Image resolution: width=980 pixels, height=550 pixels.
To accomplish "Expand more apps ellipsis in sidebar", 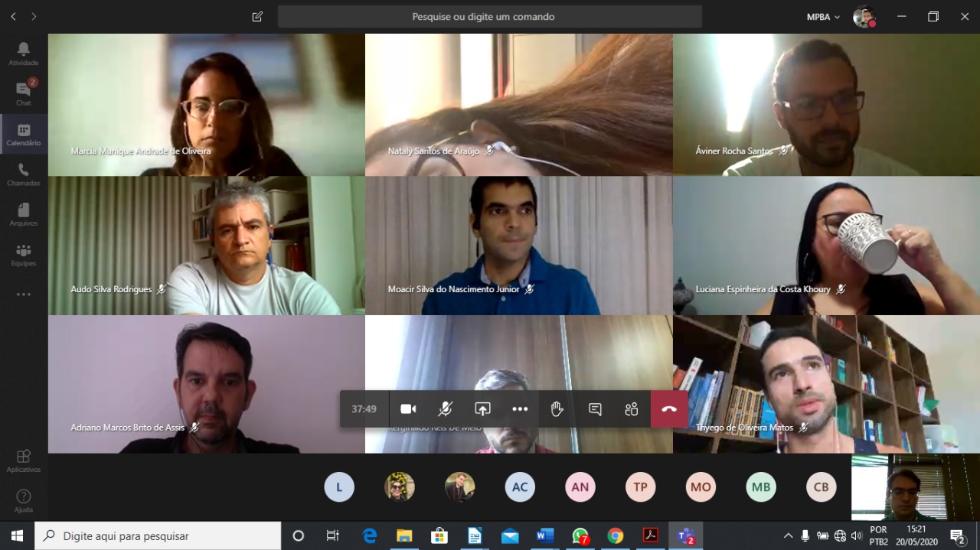I will click(x=24, y=295).
